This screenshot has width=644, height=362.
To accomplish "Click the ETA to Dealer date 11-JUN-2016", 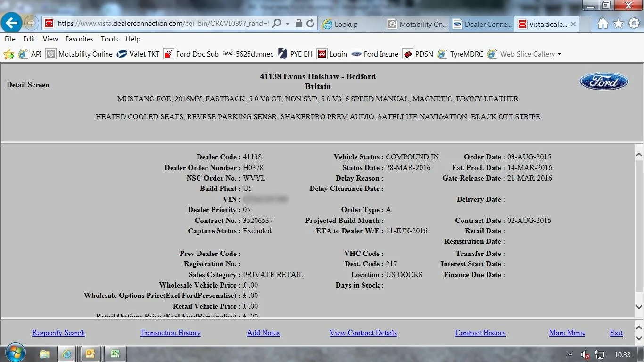I will click(406, 231).
